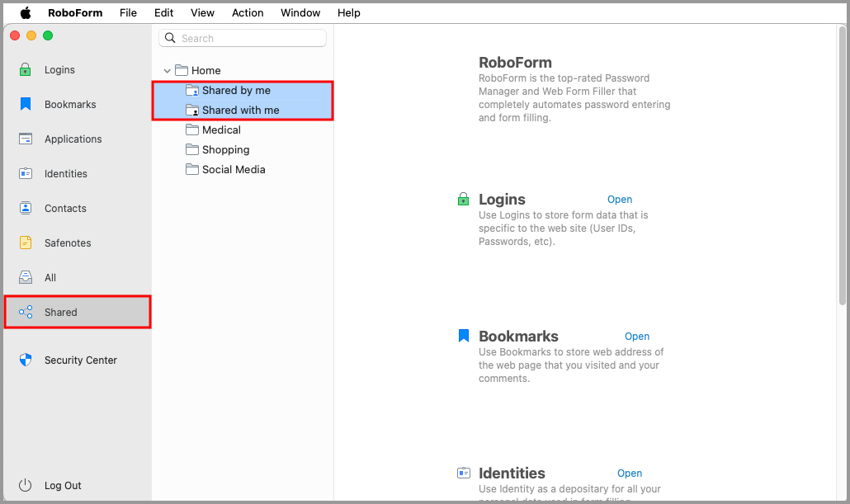Image resolution: width=850 pixels, height=504 pixels.
Task: Click the yellow Safenotes note icon in sidebar
Action: tap(26, 243)
